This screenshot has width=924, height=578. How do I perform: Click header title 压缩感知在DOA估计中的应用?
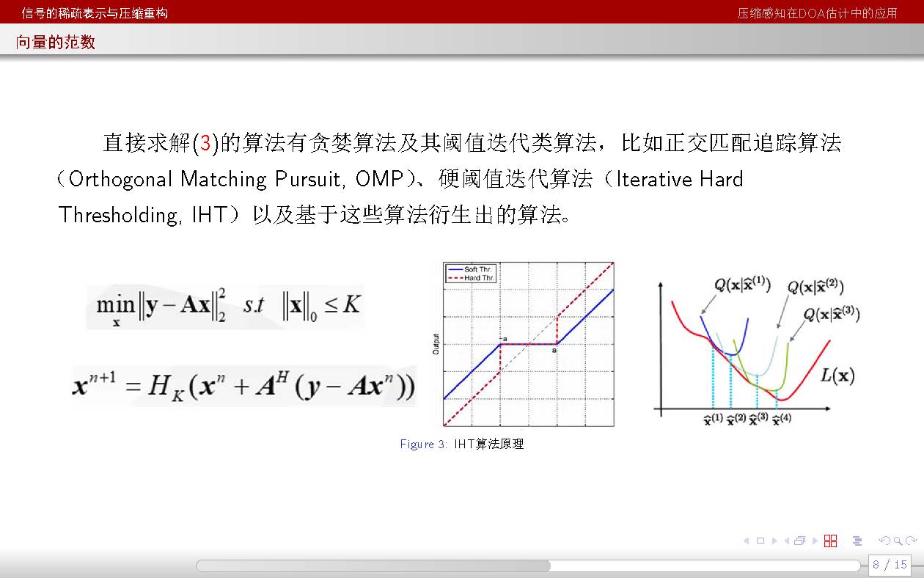(817, 12)
